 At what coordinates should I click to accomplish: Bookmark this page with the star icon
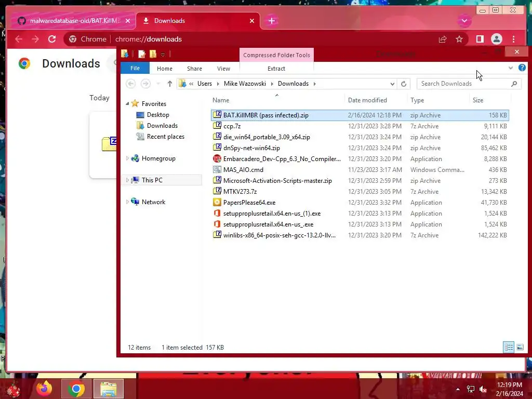(459, 39)
